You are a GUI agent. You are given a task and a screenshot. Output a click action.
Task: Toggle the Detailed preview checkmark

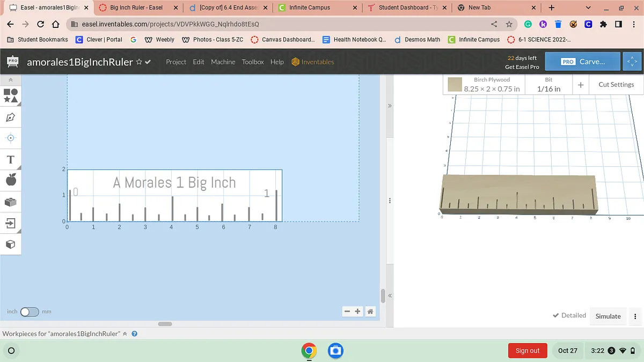click(x=569, y=315)
